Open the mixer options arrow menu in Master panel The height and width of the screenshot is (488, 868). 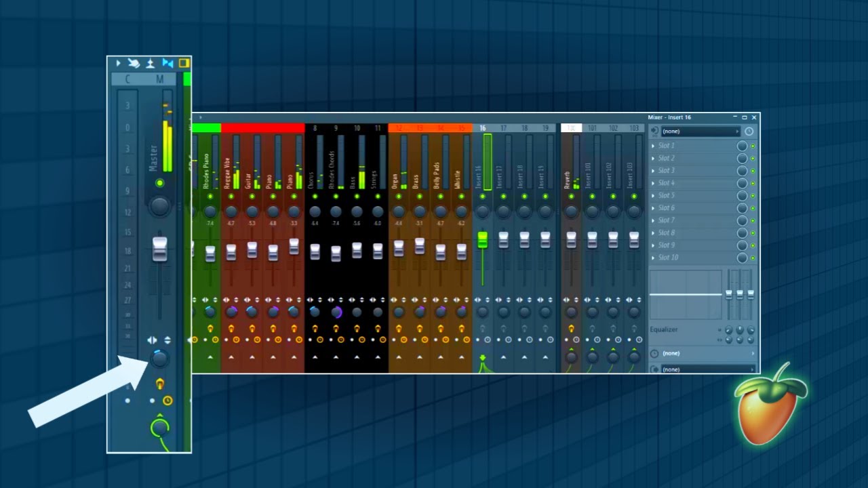click(x=118, y=63)
